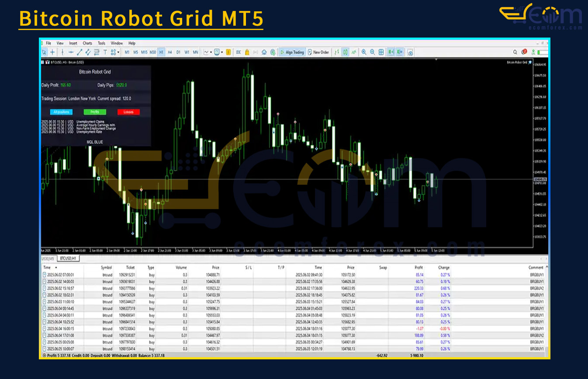The image size is (588, 379).
Task: Sort history by the Ticket column header
Action: click(x=131, y=268)
